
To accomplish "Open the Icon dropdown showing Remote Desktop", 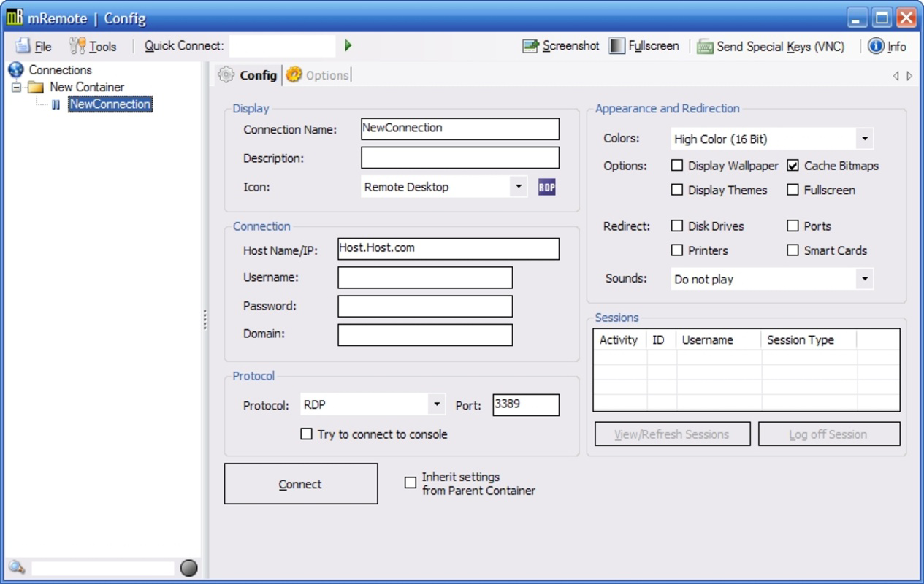I will 444,186.
